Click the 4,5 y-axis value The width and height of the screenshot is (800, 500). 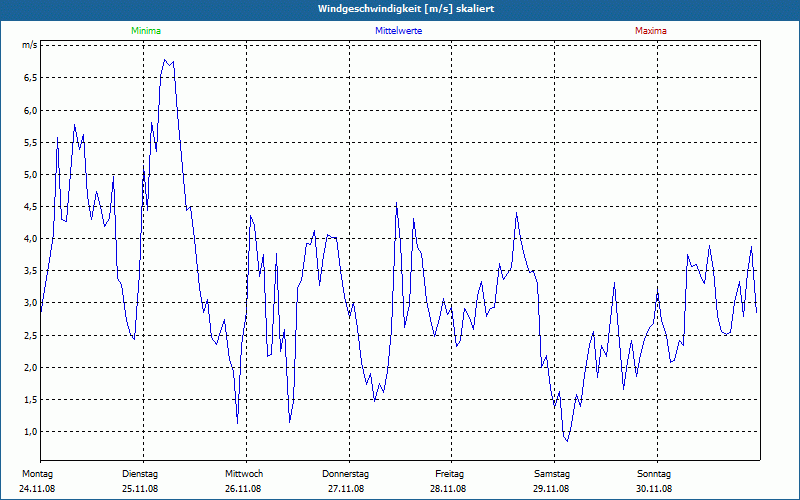point(30,207)
